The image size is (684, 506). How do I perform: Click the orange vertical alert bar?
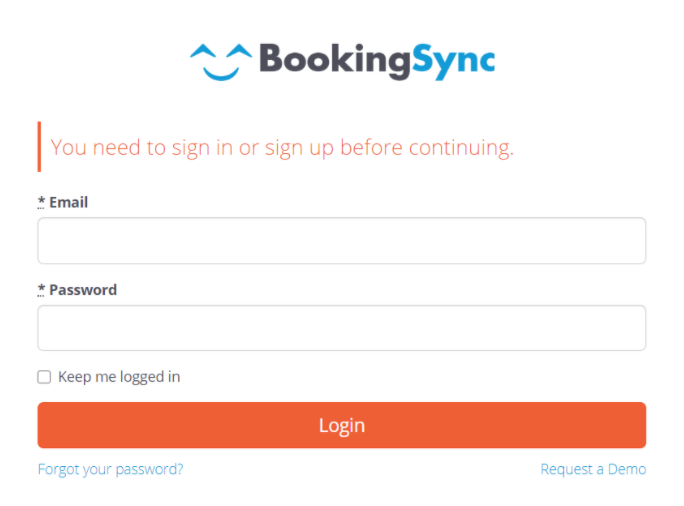click(39, 147)
